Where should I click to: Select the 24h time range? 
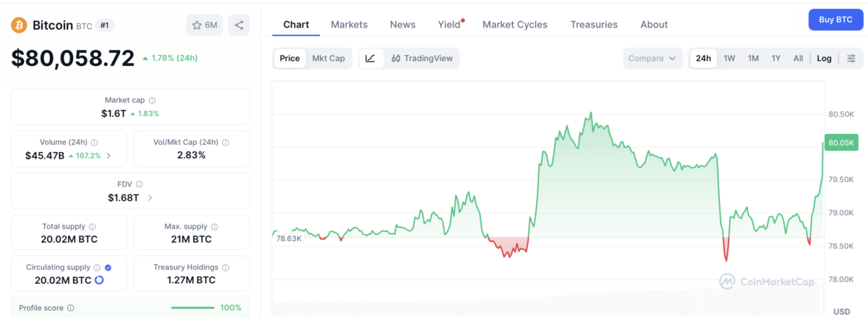coord(703,59)
